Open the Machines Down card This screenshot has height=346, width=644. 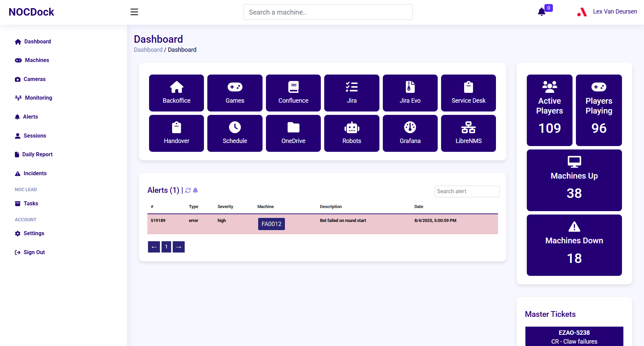[574, 245]
